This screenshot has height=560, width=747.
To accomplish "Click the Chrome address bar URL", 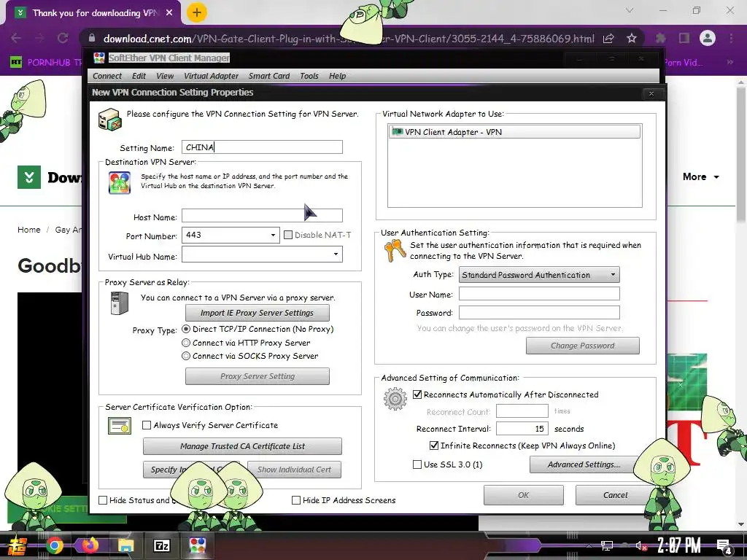I will [349, 39].
